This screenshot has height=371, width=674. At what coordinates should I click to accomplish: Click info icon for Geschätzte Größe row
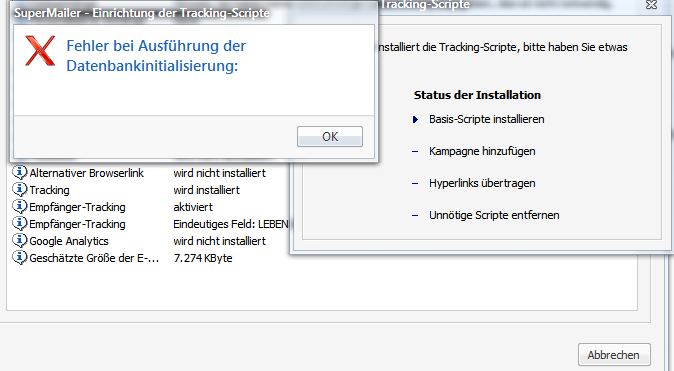(19, 258)
